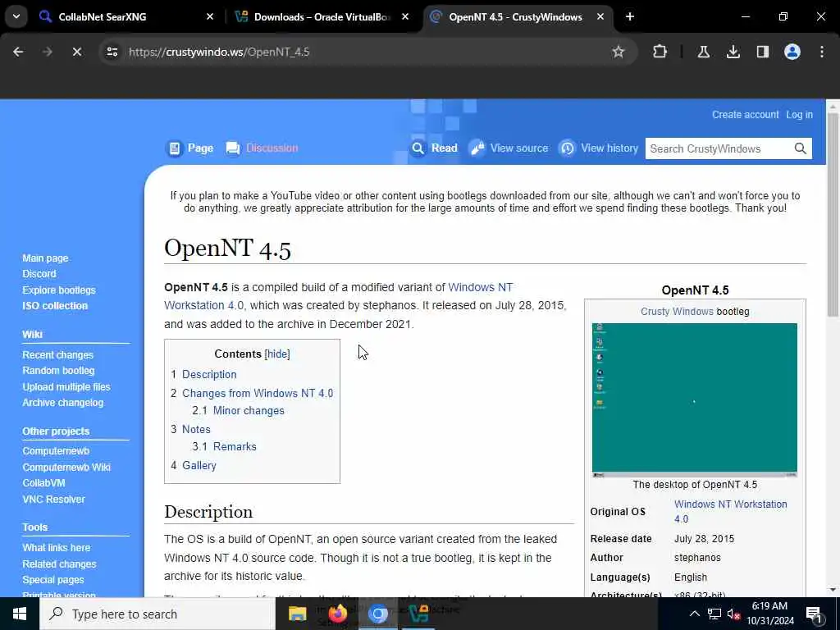Open Crusty Windows link in infobox
The height and width of the screenshot is (630, 840).
[677, 312]
